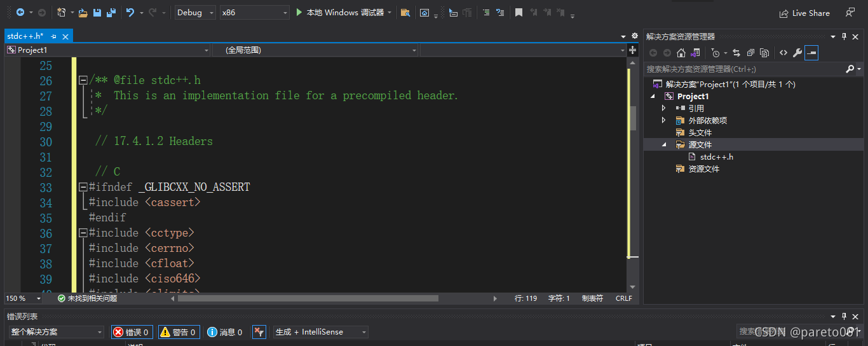This screenshot has height=346, width=868.
Task: Toggle auto-hide pin of Error List panel
Action: click(x=844, y=316)
